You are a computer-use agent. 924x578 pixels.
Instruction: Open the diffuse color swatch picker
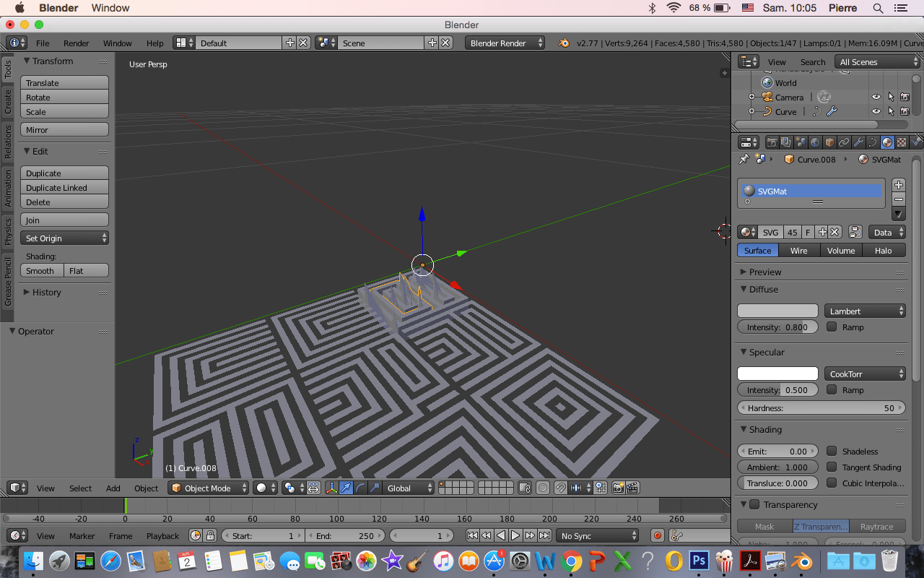777,311
